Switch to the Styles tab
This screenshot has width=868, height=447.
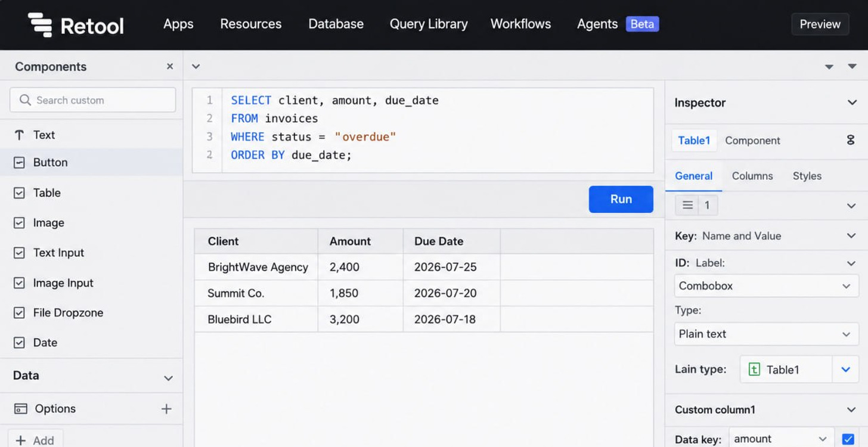(x=807, y=176)
